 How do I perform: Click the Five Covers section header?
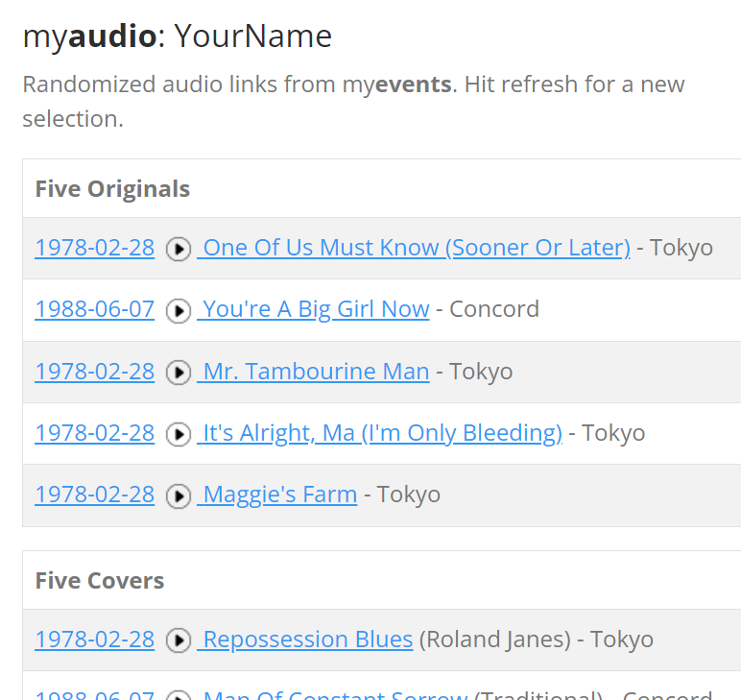[99, 581]
